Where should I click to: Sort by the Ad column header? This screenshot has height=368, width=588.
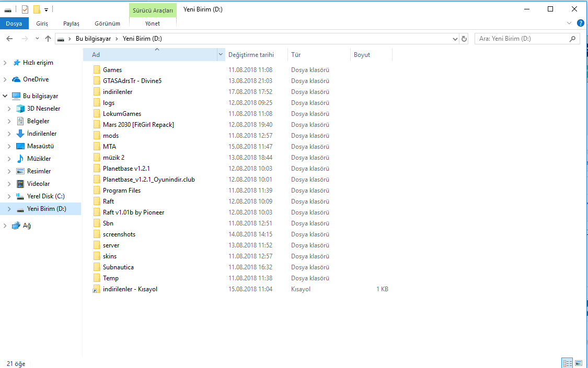pos(150,55)
